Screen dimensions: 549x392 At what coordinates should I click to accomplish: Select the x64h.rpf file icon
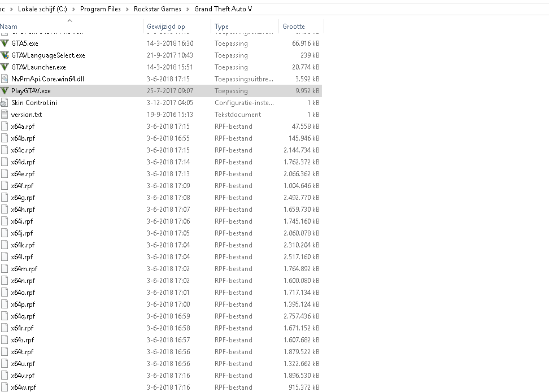tap(5, 210)
